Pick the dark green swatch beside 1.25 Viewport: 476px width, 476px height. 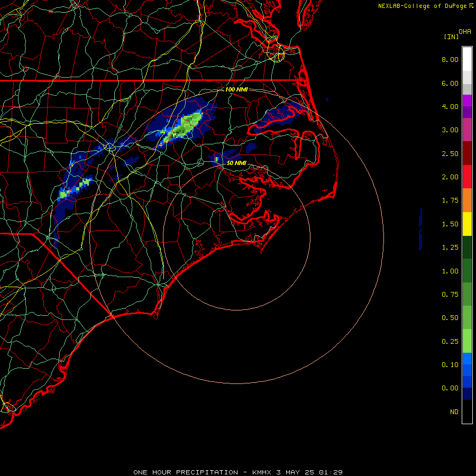pyautogui.click(x=467, y=248)
